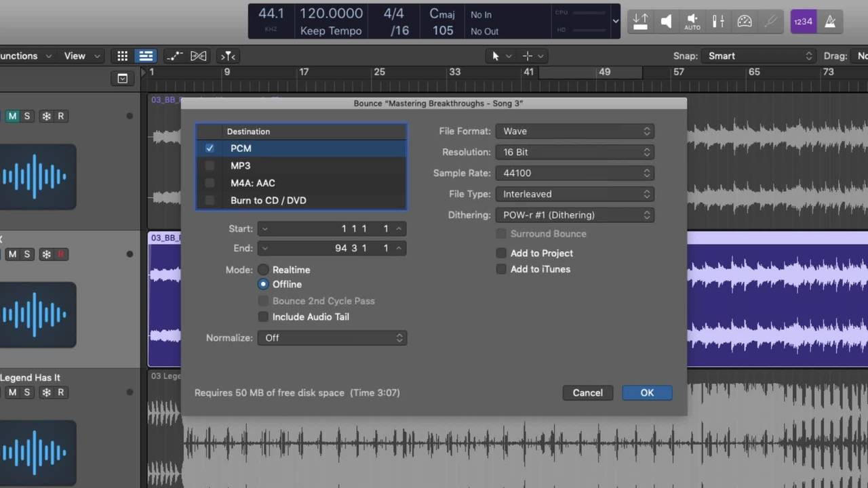Click the freeze snowflake on the first track
Screen dimensions: 868x488
pos(46,116)
